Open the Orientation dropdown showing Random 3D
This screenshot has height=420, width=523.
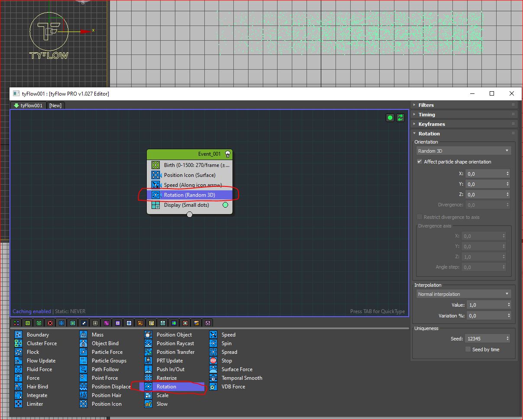[x=464, y=151]
